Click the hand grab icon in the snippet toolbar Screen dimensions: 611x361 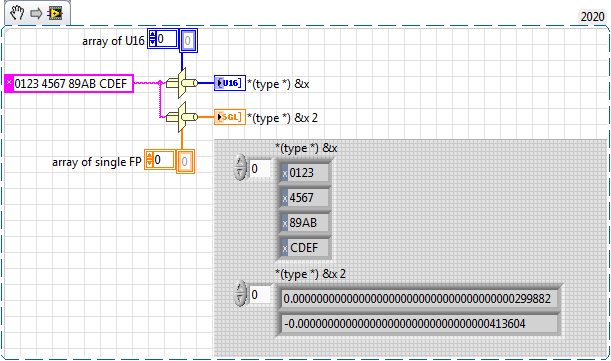[17, 13]
